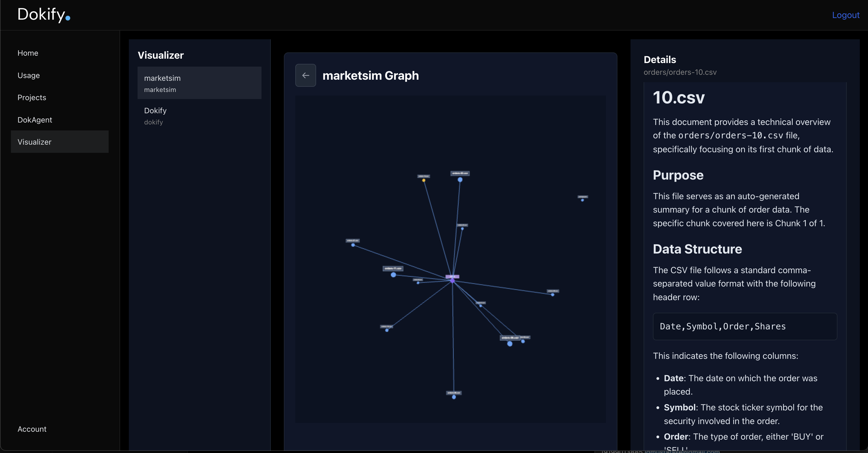Select the orders-02.csv node at top
868x453 pixels.
pyautogui.click(x=460, y=180)
